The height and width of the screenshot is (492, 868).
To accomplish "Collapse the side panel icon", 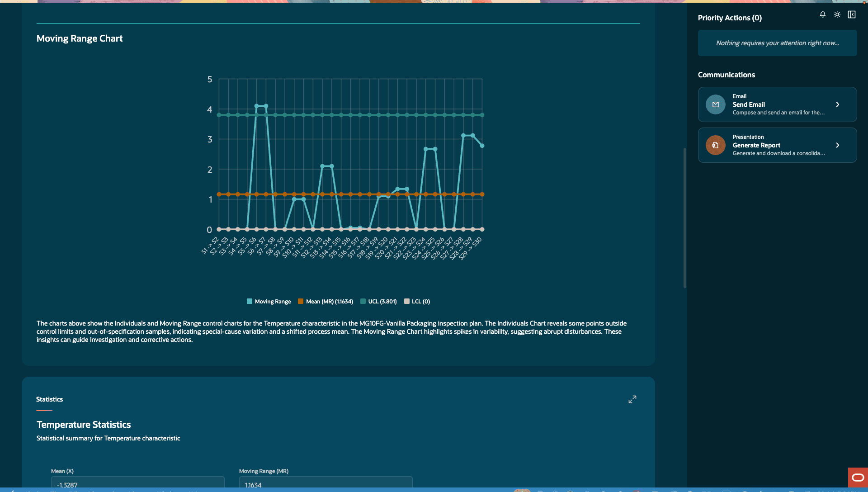I will pyautogui.click(x=852, y=14).
